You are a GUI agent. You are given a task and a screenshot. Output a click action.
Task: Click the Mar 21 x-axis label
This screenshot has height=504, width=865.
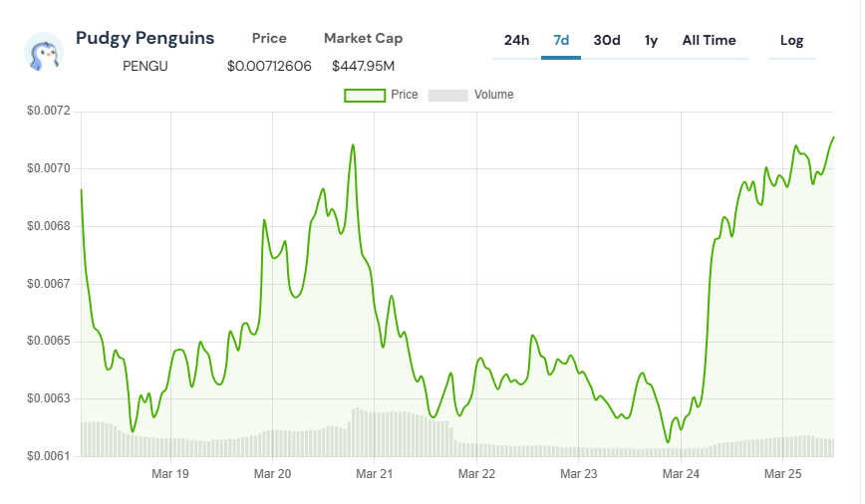[375, 474]
